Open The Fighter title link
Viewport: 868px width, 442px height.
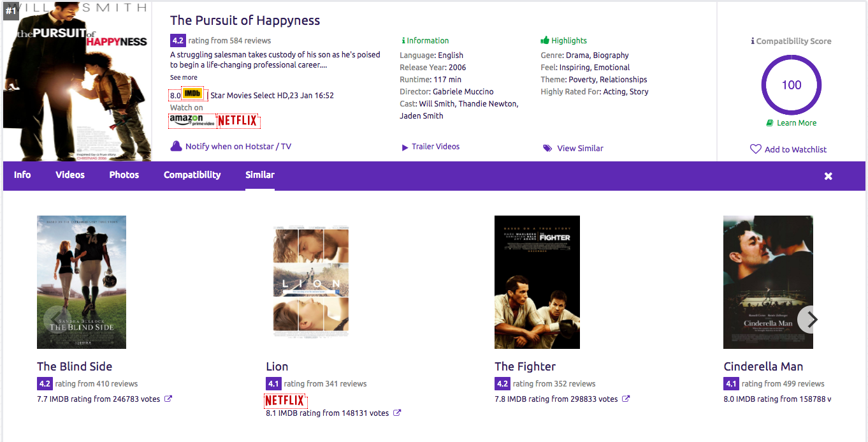coord(525,367)
